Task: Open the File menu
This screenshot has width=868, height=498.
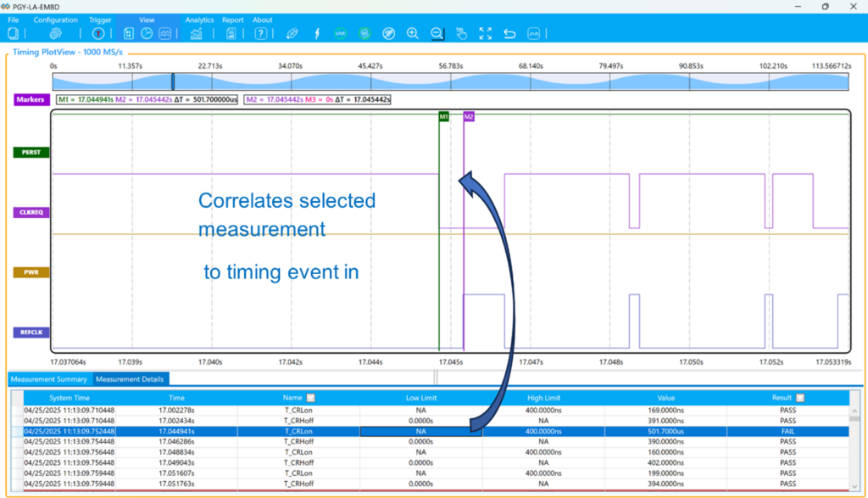Action: tap(14, 20)
